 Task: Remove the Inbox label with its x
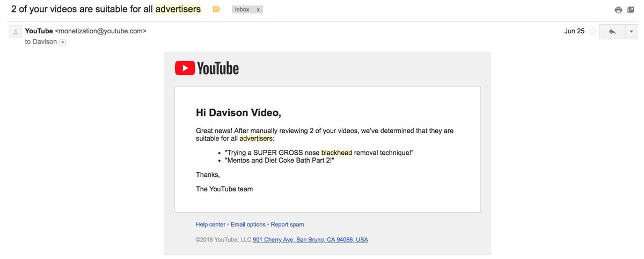pos(258,10)
